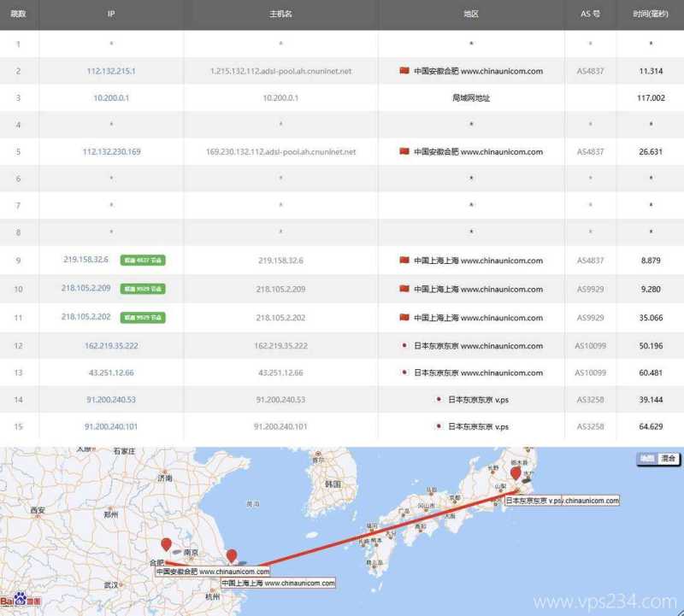This screenshot has height=616, width=684.
Task: Click the 中国上海上海 map label box
Action: (x=278, y=583)
